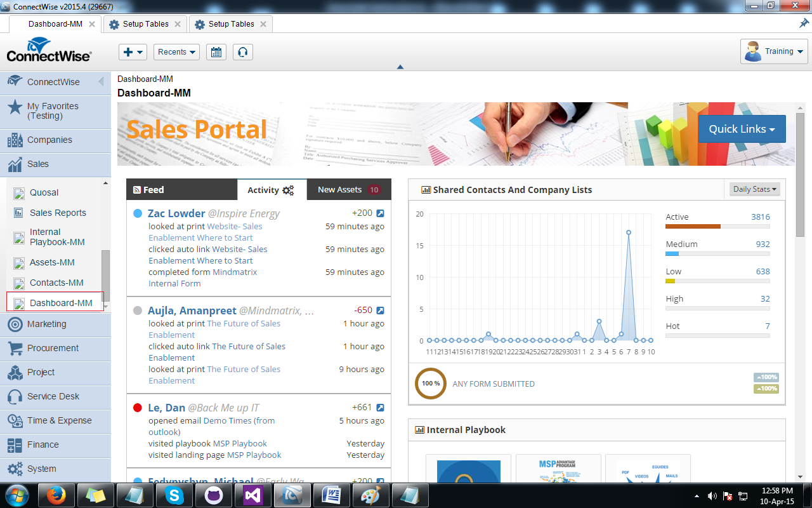This screenshot has height=508, width=812.
Task: Click Active count 3816
Action: click(x=761, y=217)
